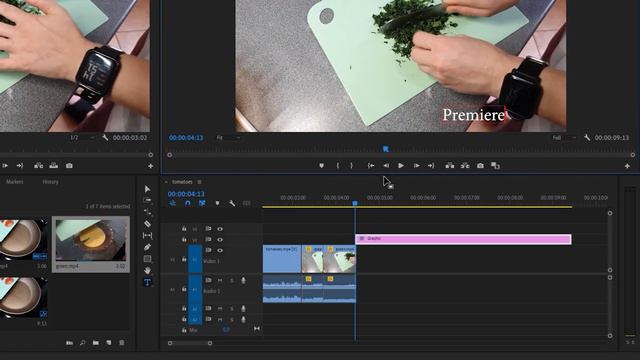
Task: Open Program Monitor button editor plus
Action: point(627,166)
